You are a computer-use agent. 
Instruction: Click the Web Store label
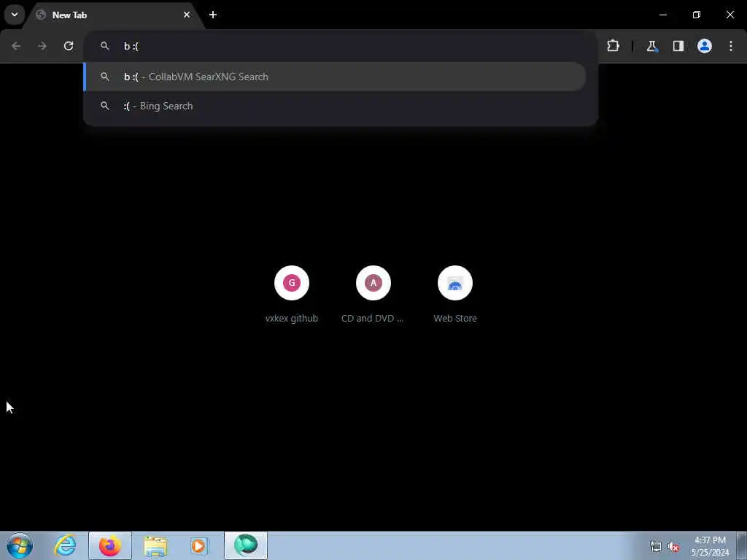(x=455, y=318)
